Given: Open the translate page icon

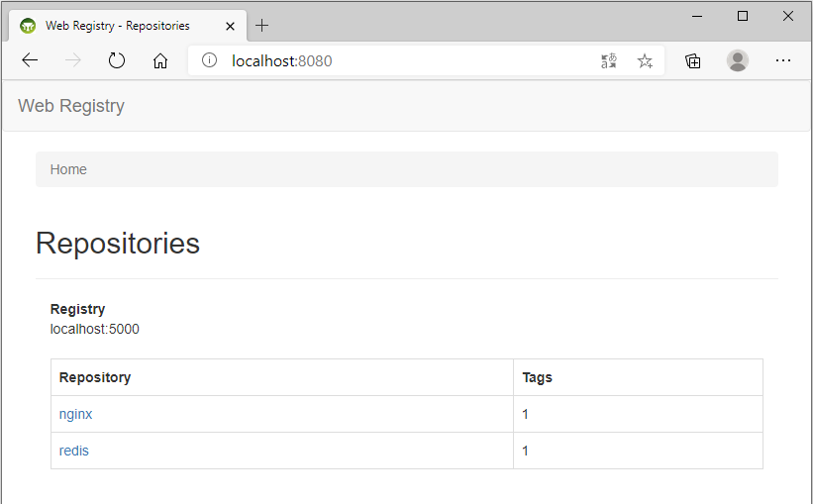Looking at the screenshot, I should click(609, 61).
